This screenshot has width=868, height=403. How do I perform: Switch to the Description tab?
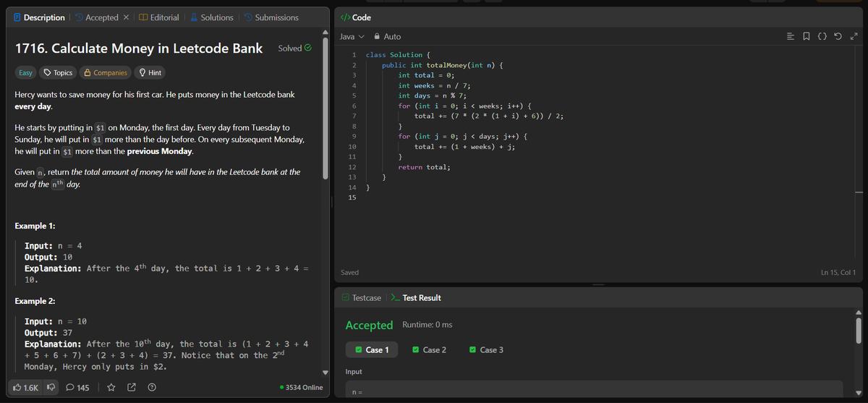[x=38, y=17]
